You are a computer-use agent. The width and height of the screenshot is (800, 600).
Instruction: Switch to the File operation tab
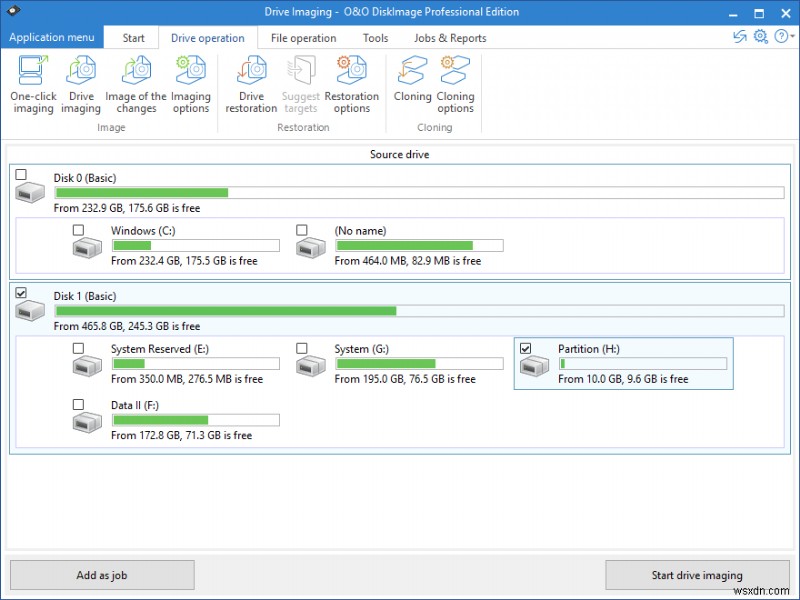(x=303, y=37)
